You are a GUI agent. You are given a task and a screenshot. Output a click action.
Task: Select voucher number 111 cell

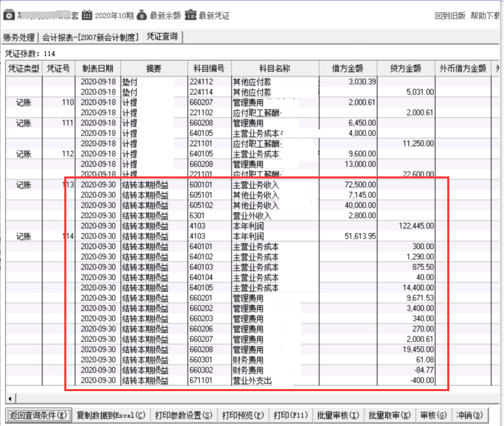(x=59, y=123)
